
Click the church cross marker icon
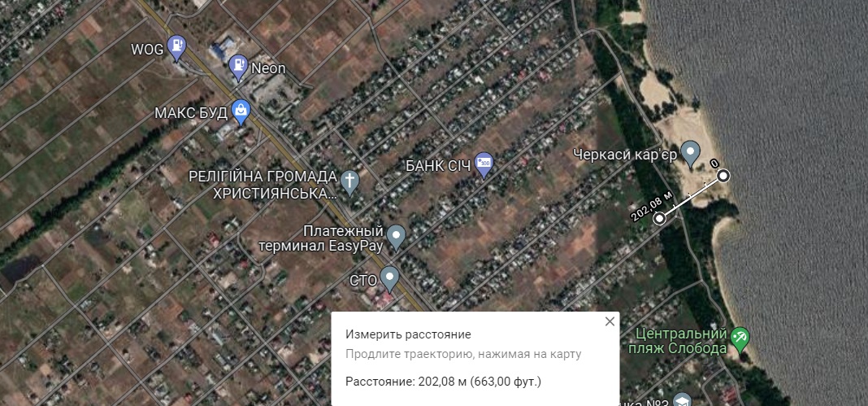pos(349,183)
